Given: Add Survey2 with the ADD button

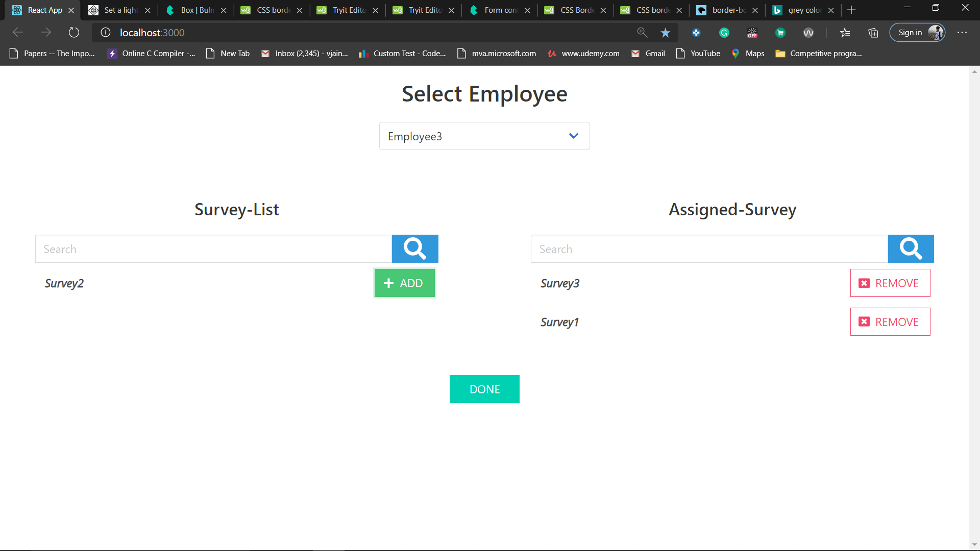Looking at the screenshot, I should (x=404, y=283).
